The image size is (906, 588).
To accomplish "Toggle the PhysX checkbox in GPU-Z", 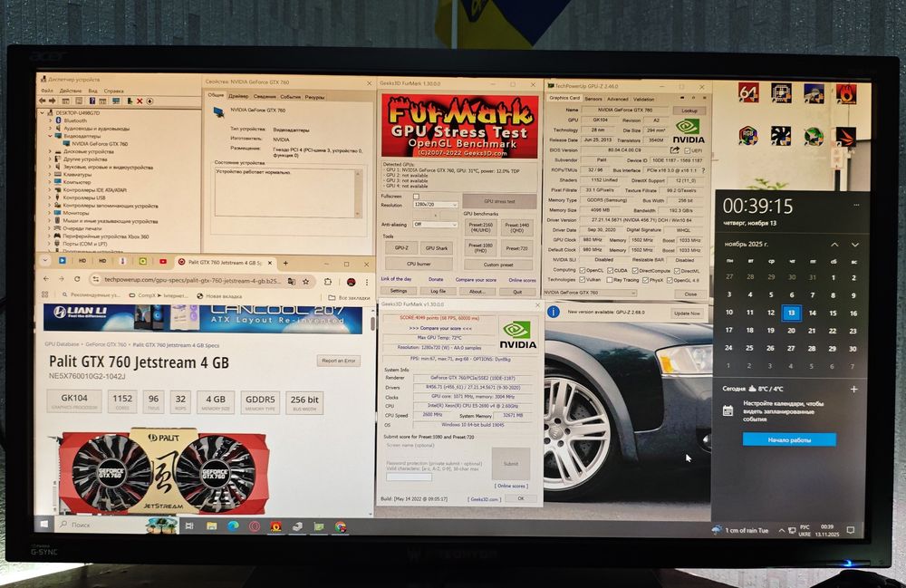I will click(x=645, y=280).
